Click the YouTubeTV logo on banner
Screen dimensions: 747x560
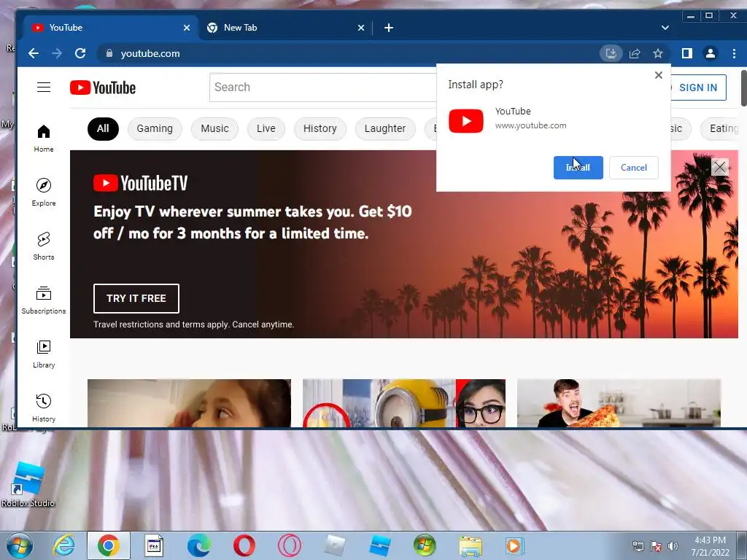[x=141, y=183]
